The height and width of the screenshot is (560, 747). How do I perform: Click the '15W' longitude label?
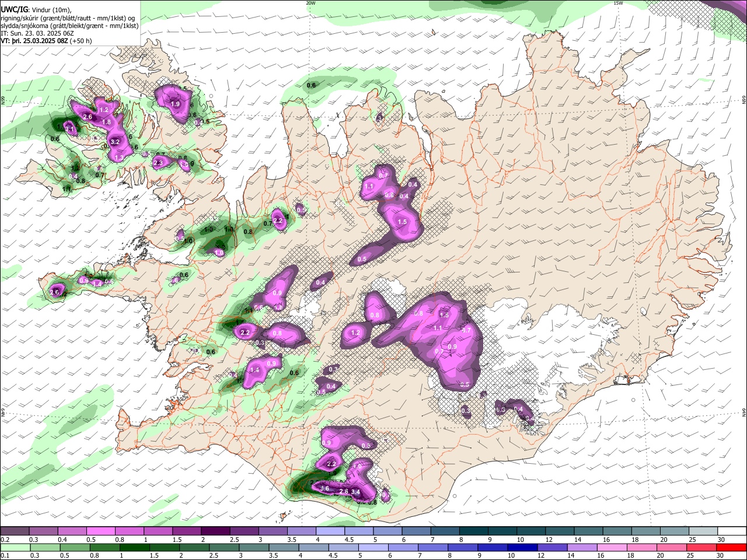coord(618,3)
